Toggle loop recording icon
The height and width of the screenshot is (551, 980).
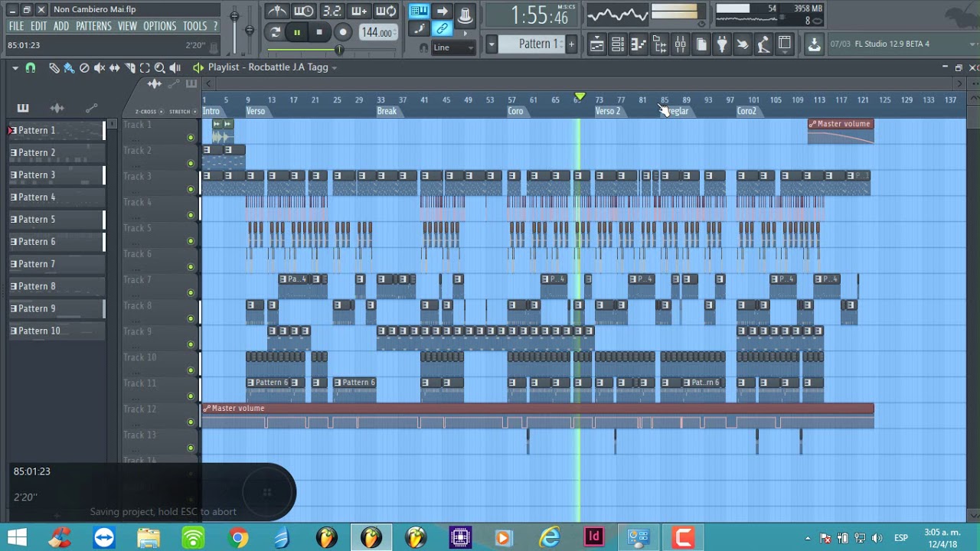pos(386,11)
